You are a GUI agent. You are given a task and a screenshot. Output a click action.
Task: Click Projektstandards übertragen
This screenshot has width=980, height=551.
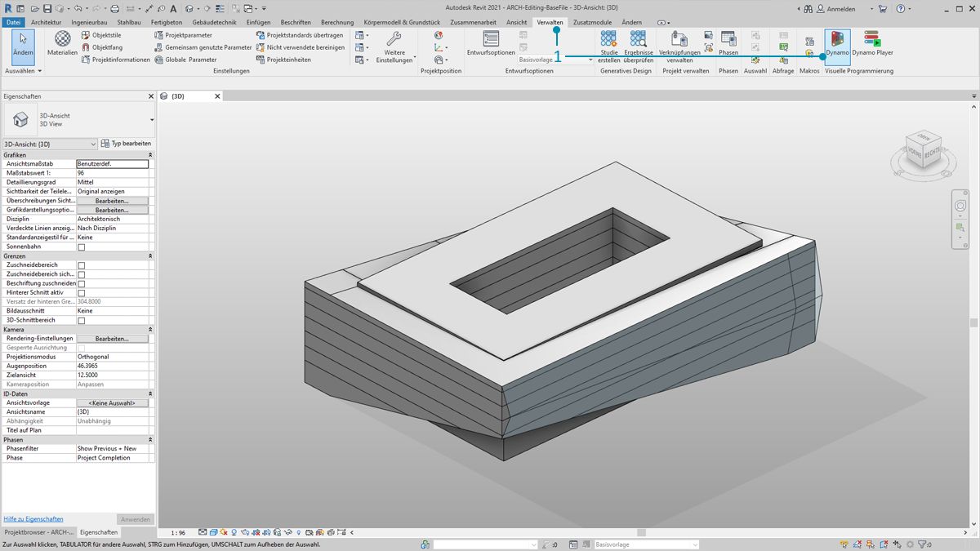(300, 36)
